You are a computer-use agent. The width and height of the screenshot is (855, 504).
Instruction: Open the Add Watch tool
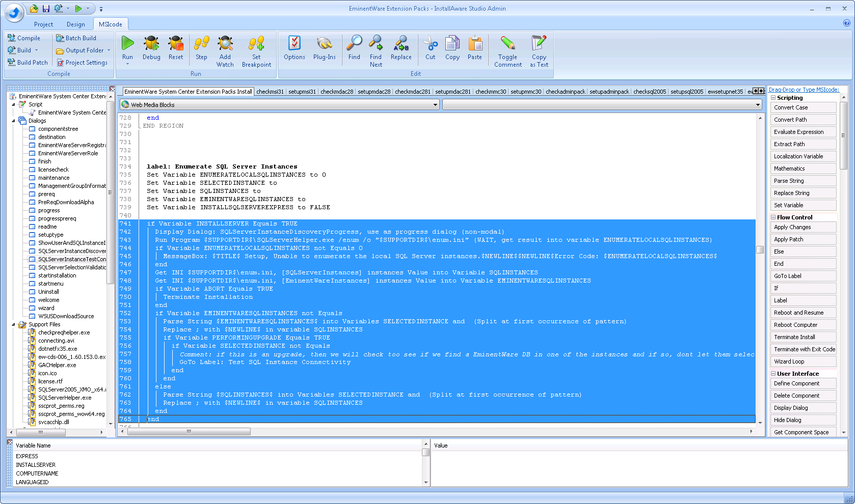pos(225,51)
